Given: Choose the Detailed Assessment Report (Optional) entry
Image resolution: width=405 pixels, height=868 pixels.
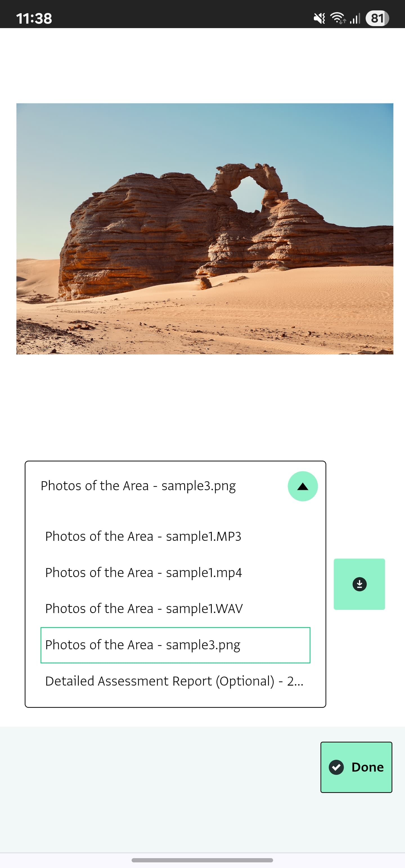Looking at the screenshot, I should pos(174,681).
